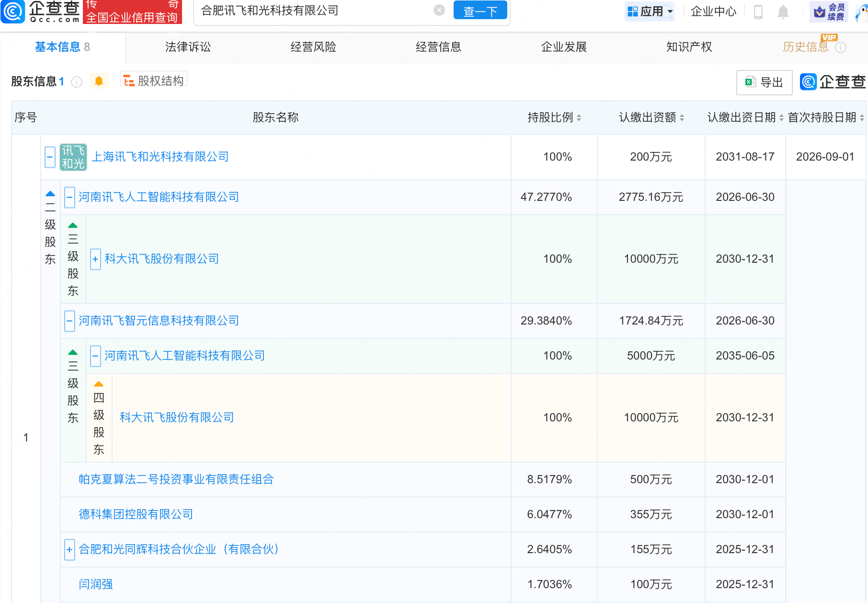Click the Qichacha logo icon
The height and width of the screenshot is (603, 868).
13,12
